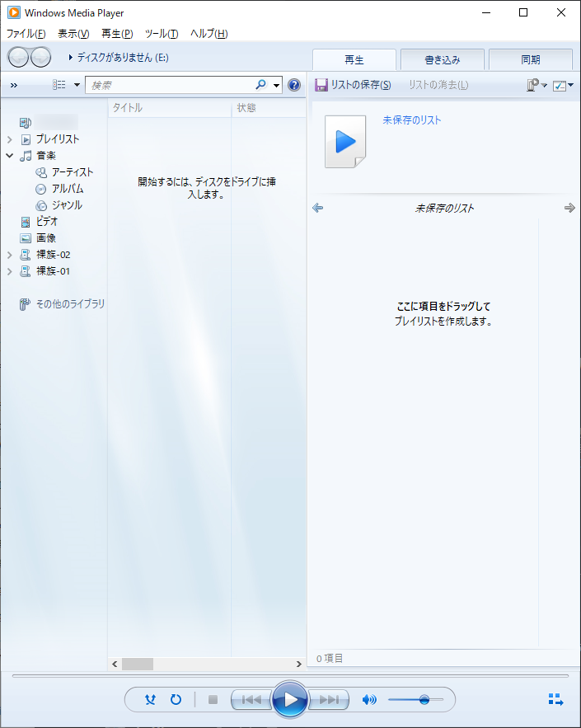Collapse the 音楽 tree node
The height and width of the screenshot is (728, 581).
point(10,156)
